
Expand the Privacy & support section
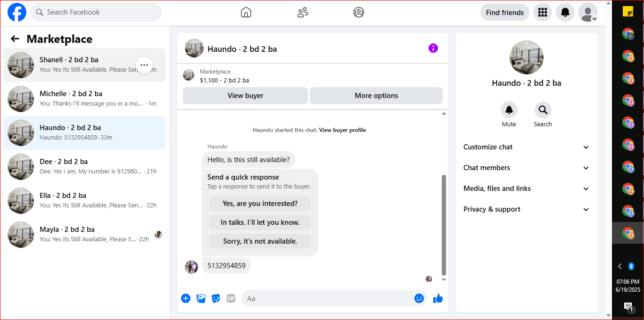click(x=527, y=209)
